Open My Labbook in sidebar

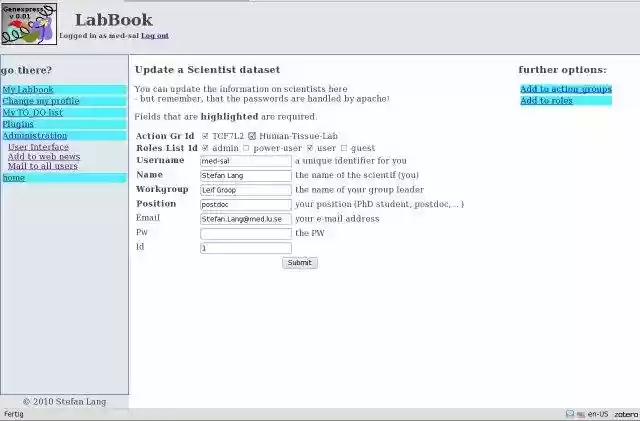click(x=28, y=89)
